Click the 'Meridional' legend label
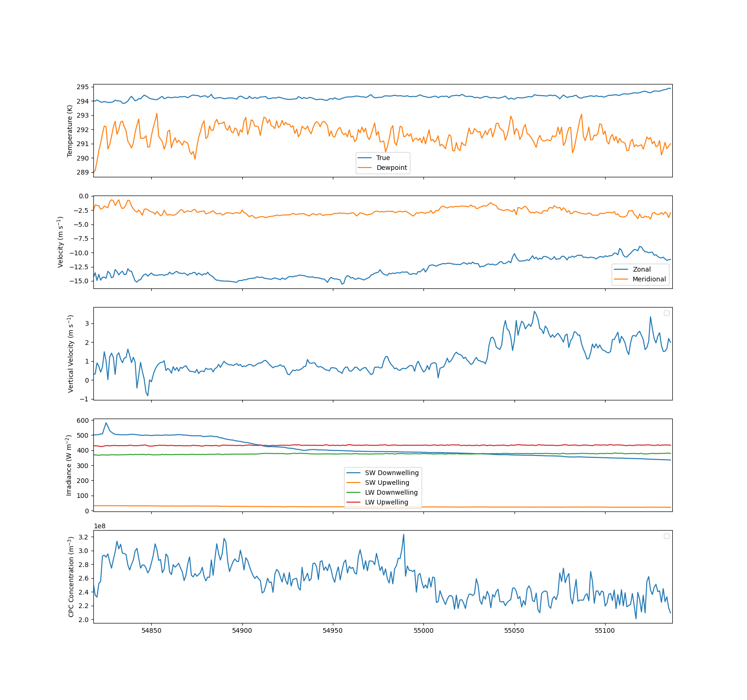 (649, 279)
